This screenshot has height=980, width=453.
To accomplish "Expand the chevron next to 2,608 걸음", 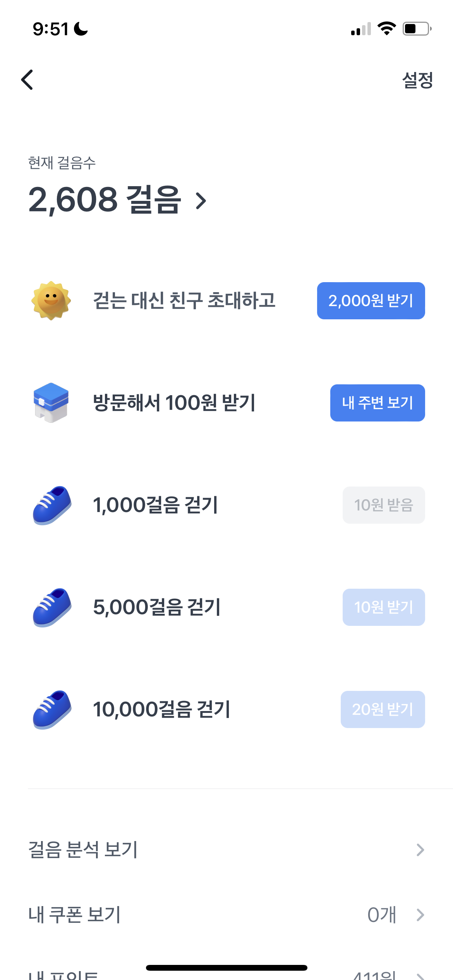I will (x=201, y=201).
